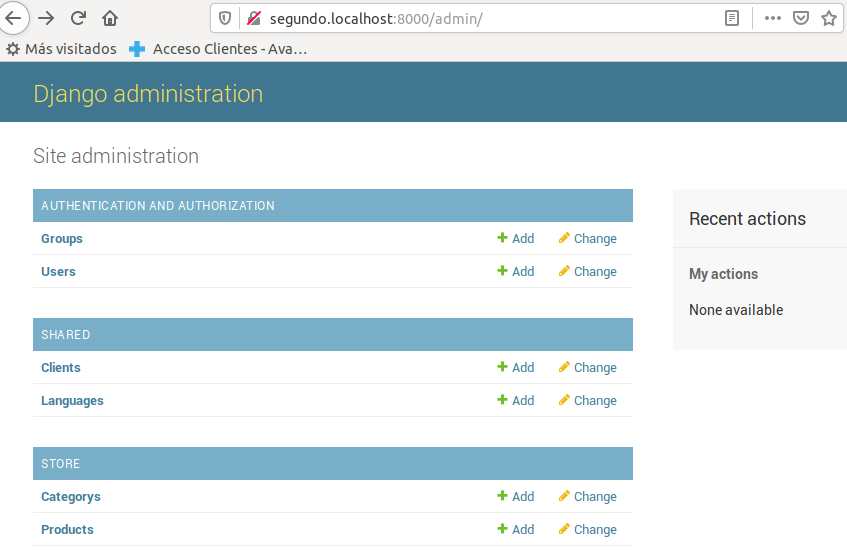Add a new Category
Image resolution: width=847 pixels, height=550 pixels.
click(x=516, y=497)
